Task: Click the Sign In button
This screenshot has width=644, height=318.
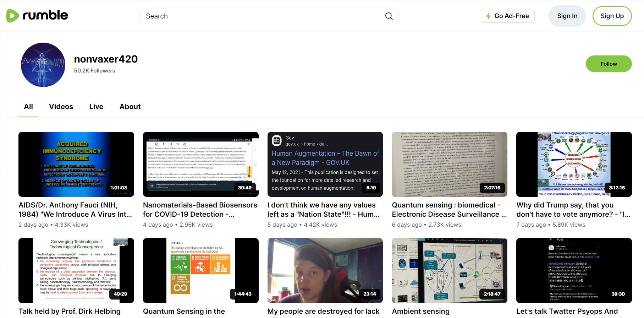Action: point(567,16)
